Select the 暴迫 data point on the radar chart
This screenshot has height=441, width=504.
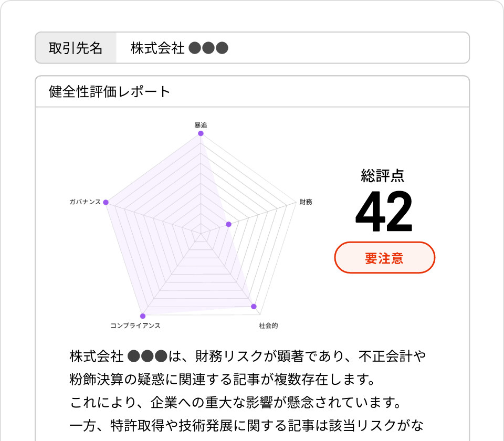(200, 133)
